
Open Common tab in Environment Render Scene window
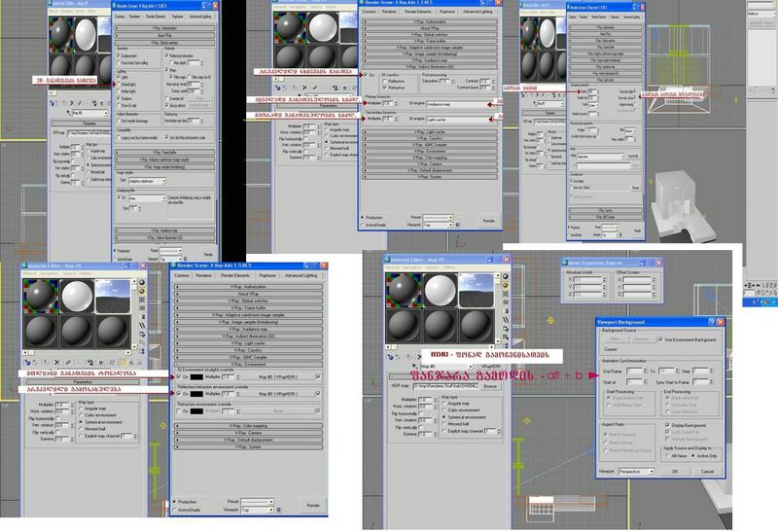click(182, 275)
